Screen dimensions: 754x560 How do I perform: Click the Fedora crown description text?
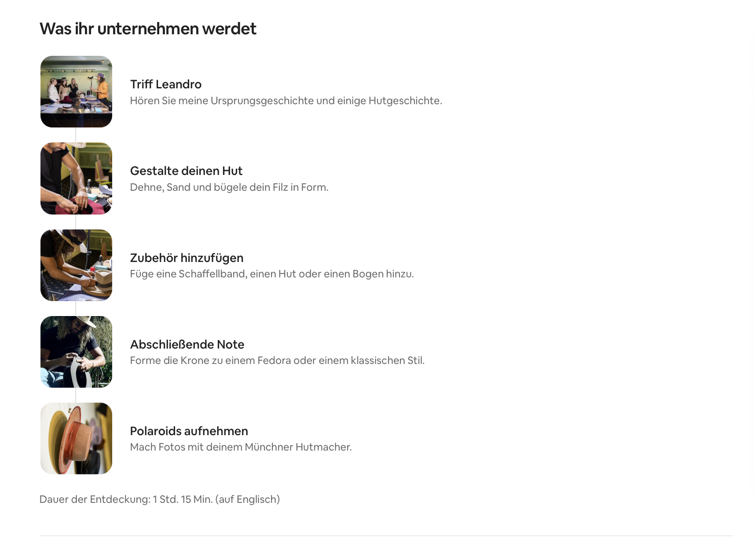pos(277,360)
